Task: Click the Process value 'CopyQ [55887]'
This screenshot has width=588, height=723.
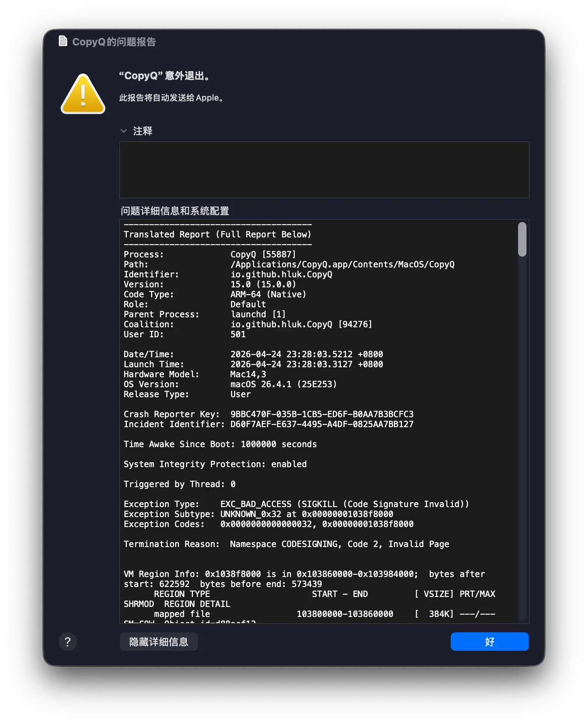Action: pyautogui.click(x=263, y=254)
